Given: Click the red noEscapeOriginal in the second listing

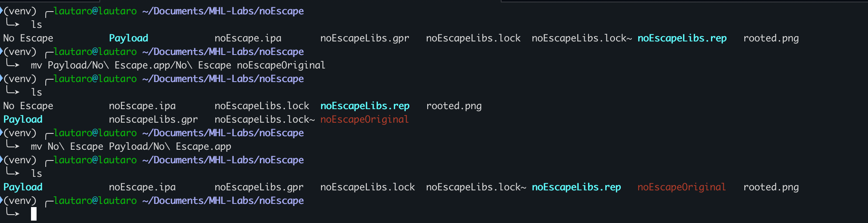Looking at the screenshot, I should (364, 119).
